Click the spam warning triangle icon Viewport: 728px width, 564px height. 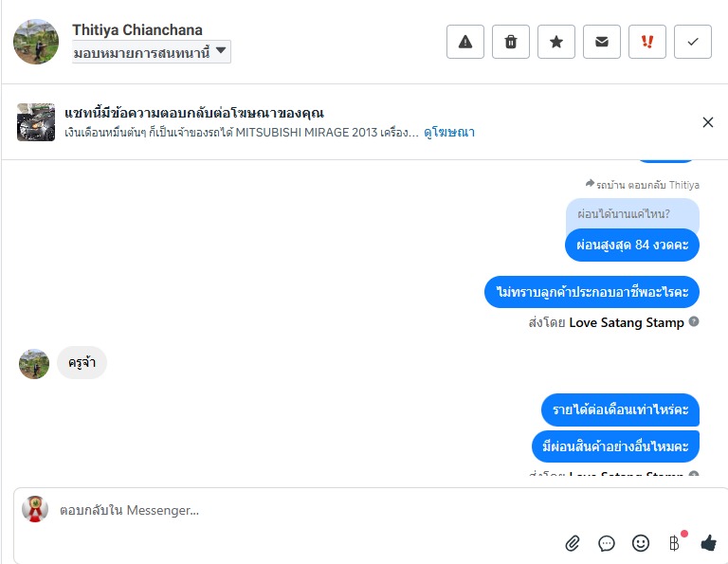(465, 42)
